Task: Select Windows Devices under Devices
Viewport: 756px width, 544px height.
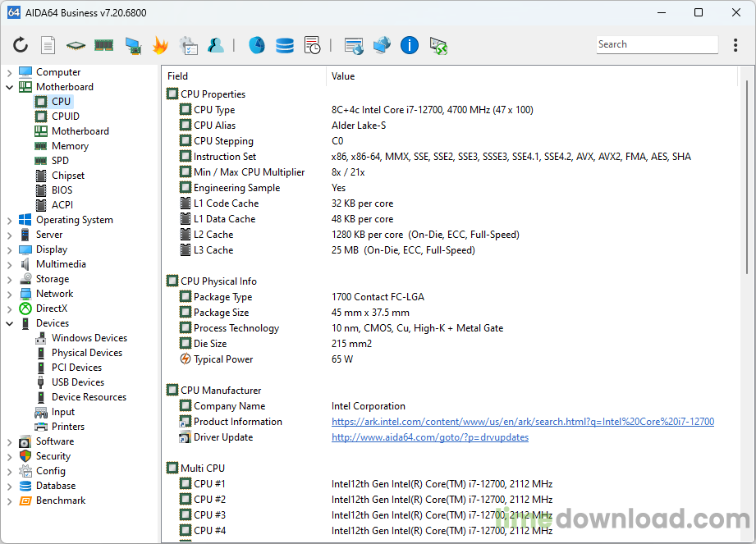Action: 89,338
